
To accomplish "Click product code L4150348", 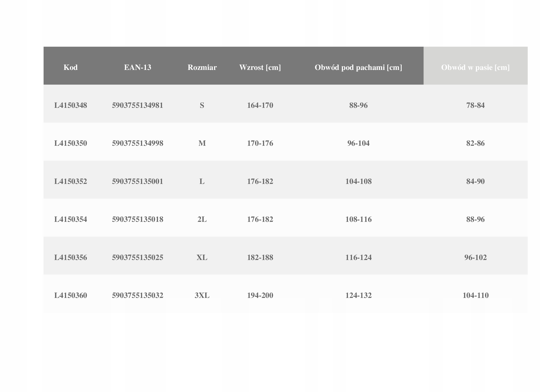I will (x=70, y=105).
